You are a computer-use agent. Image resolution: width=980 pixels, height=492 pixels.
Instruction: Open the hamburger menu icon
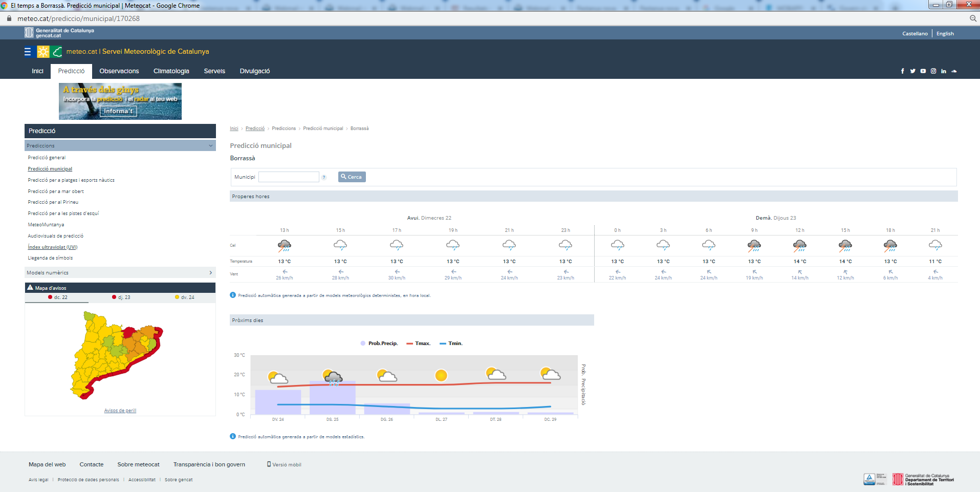pos(28,52)
